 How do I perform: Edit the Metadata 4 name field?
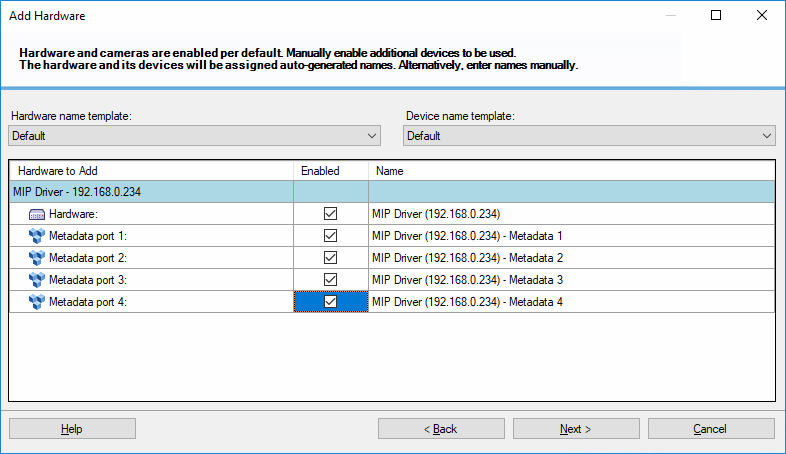(x=571, y=302)
